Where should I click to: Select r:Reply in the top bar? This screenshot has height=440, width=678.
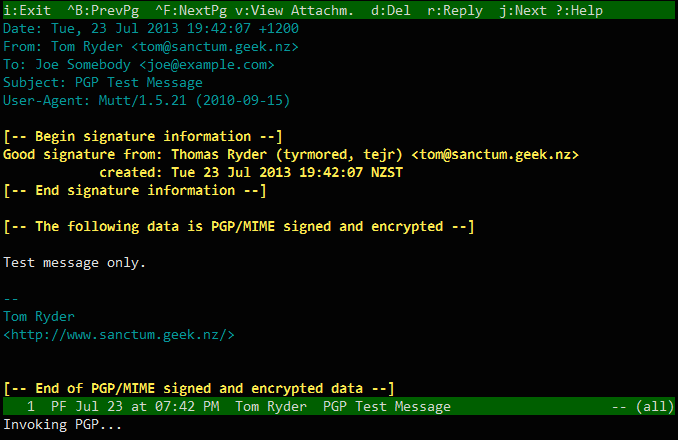click(x=455, y=10)
